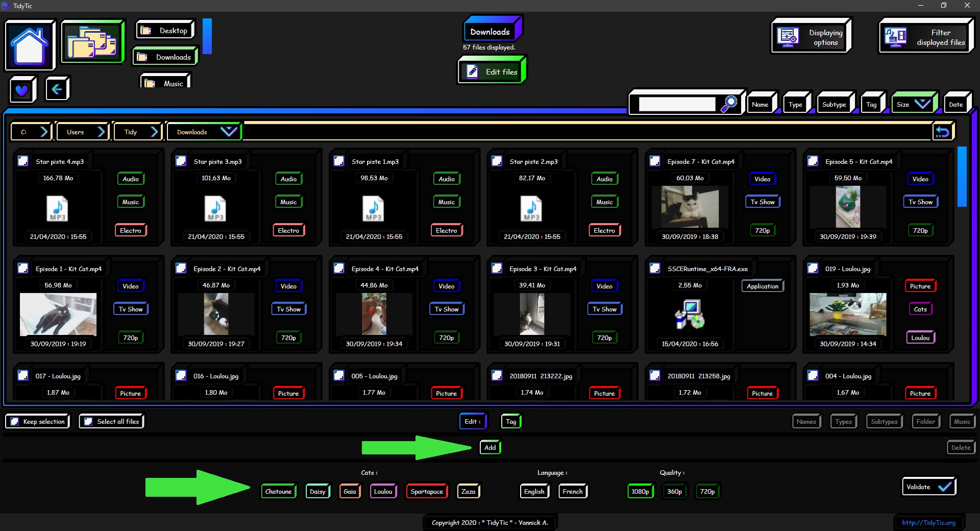This screenshot has width=980, height=531.
Task: Click the Validate button
Action: pyautogui.click(x=929, y=487)
